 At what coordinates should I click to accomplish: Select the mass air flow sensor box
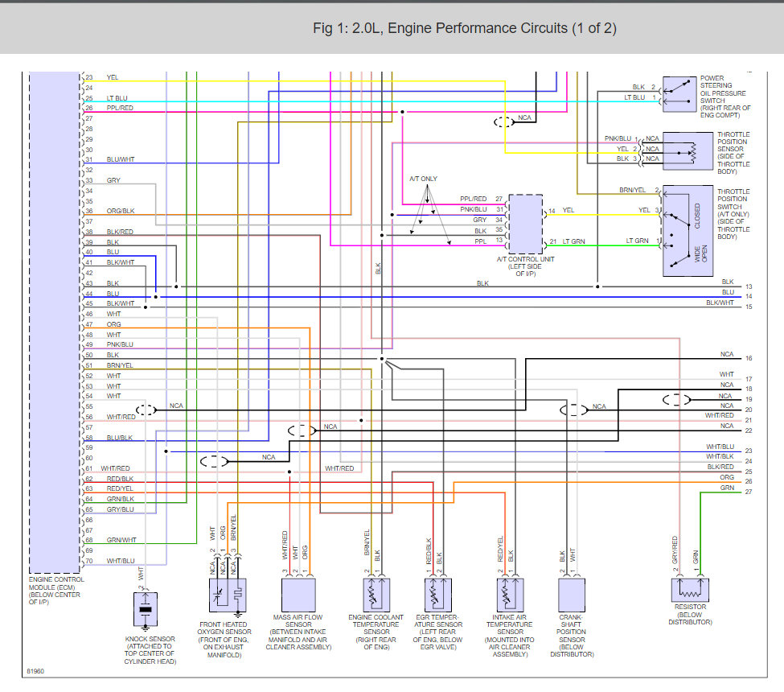tap(298, 595)
